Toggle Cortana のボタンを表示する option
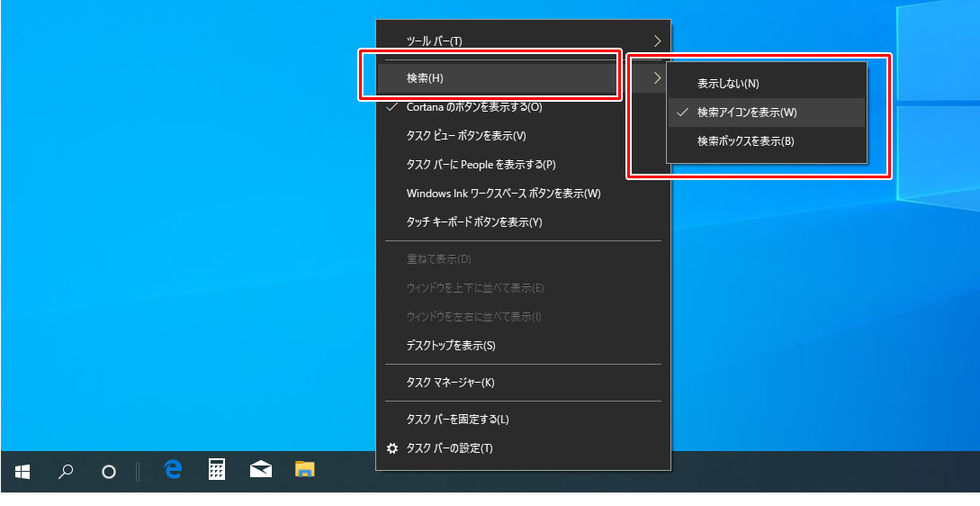Image resolution: width=980 pixels, height=506 pixels. click(474, 107)
